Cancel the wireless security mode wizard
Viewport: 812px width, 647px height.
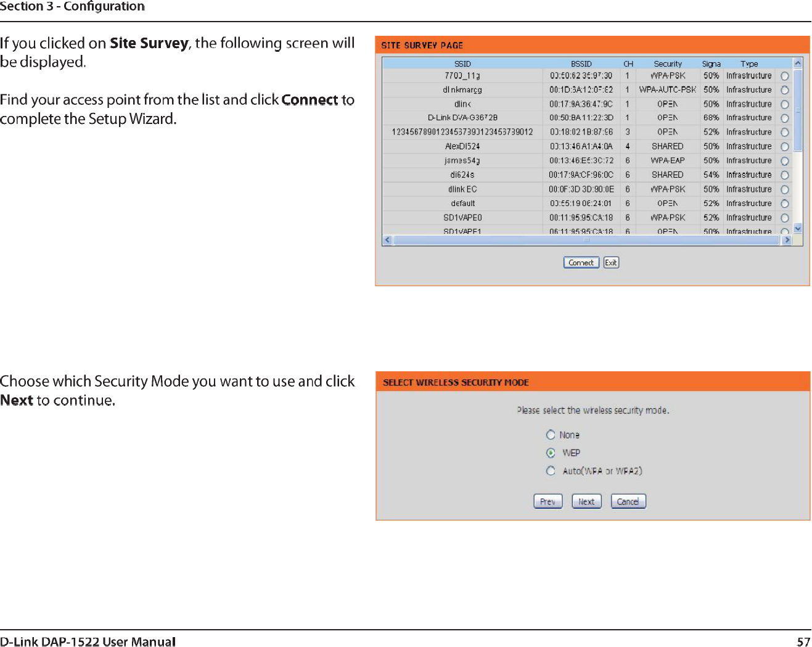coord(628,501)
